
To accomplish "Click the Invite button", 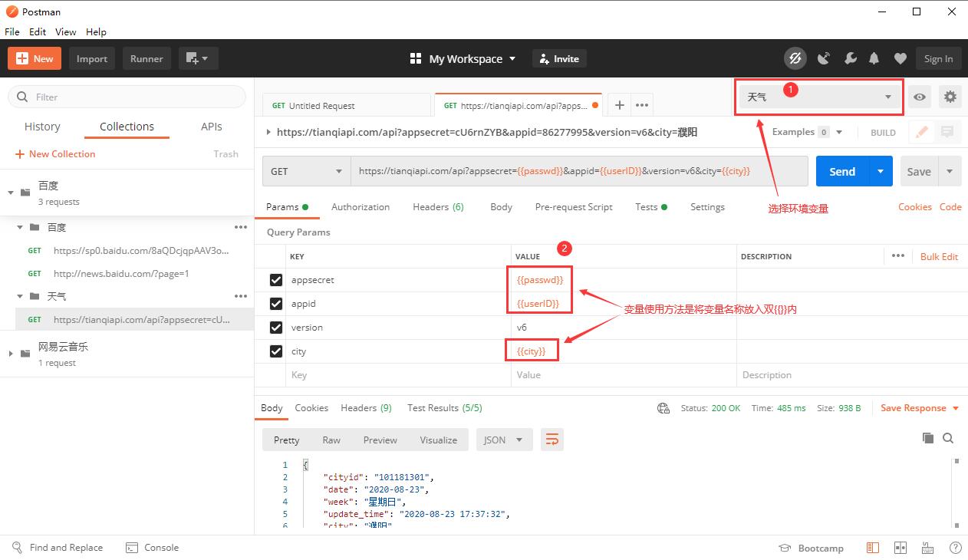I will (x=559, y=58).
